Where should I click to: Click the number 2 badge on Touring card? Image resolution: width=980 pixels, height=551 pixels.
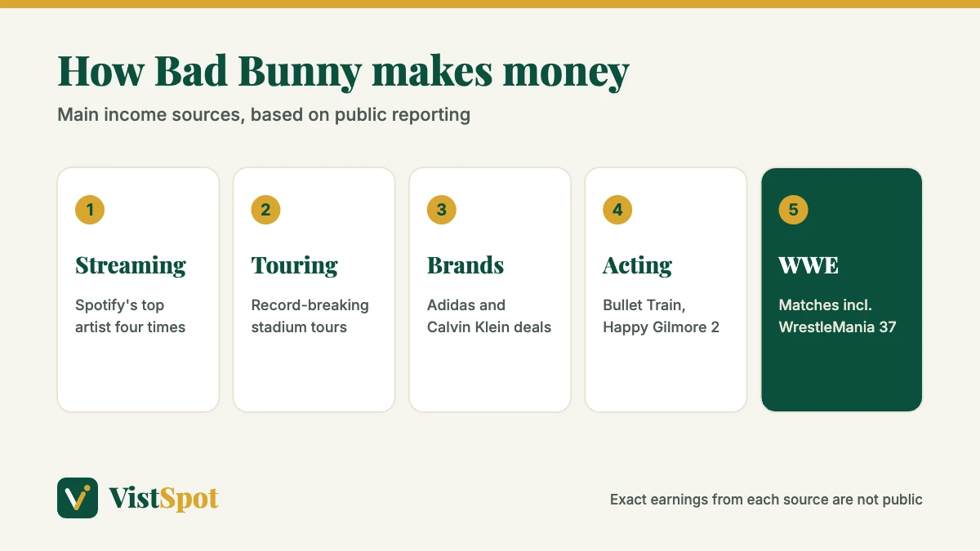coord(265,210)
